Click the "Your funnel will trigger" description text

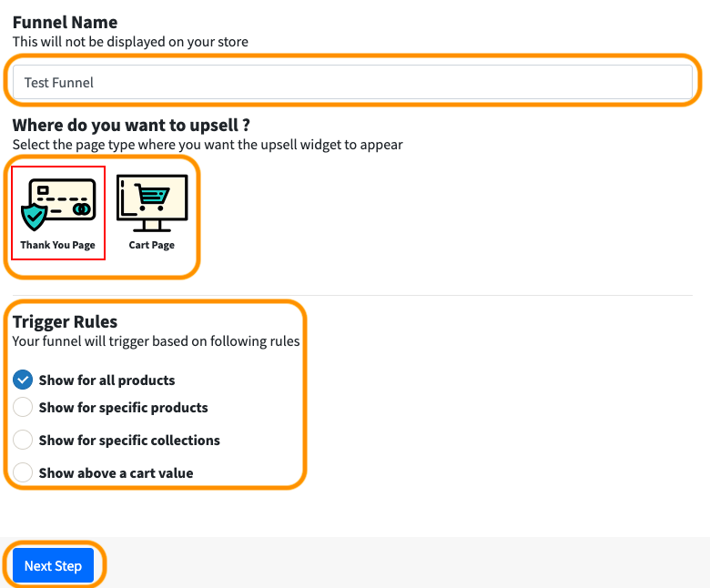click(x=156, y=341)
